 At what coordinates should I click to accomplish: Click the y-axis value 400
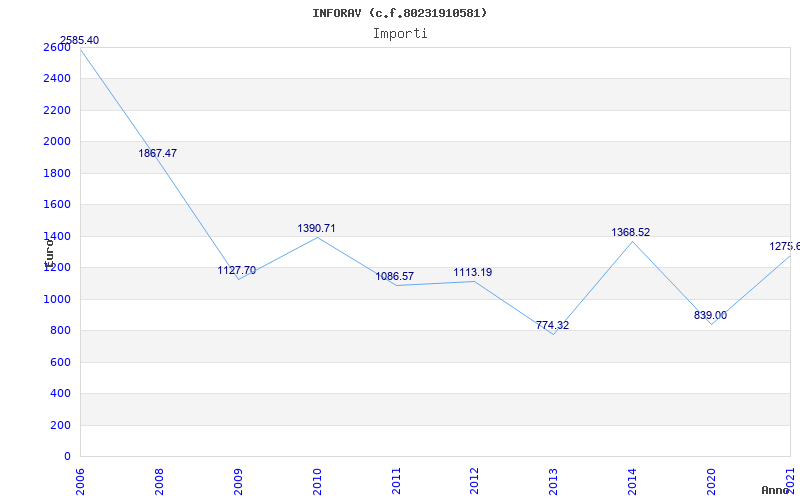tap(60, 394)
